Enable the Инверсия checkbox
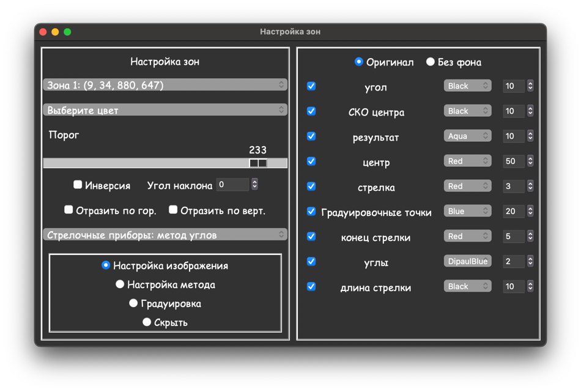This screenshot has width=581, height=392. click(78, 185)
